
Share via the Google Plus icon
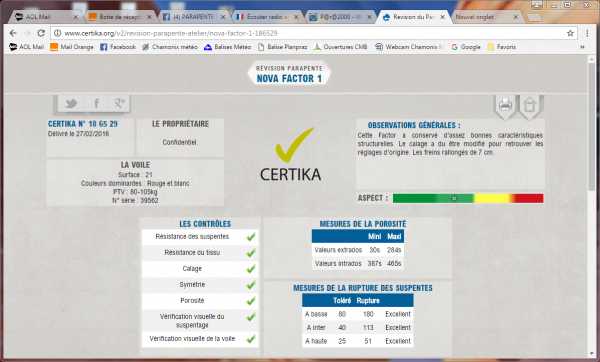[119, 103]
